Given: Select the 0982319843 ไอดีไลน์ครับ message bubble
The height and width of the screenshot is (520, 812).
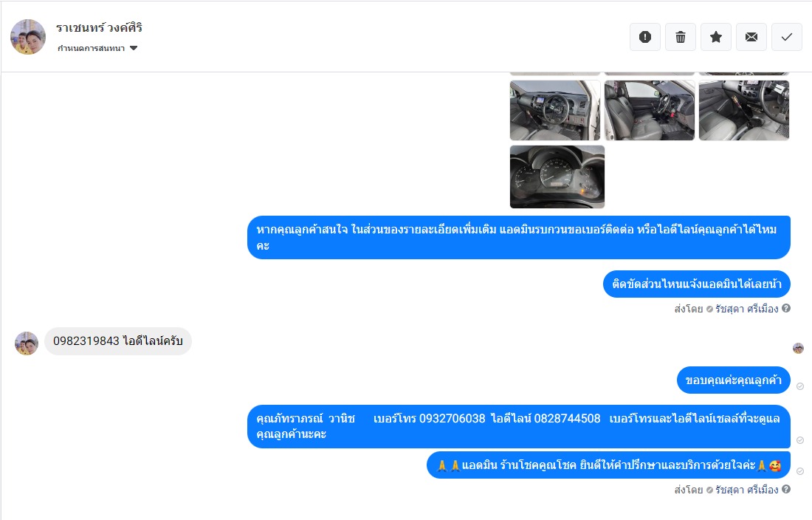Looking at the screenshot, I should [118, 341].
